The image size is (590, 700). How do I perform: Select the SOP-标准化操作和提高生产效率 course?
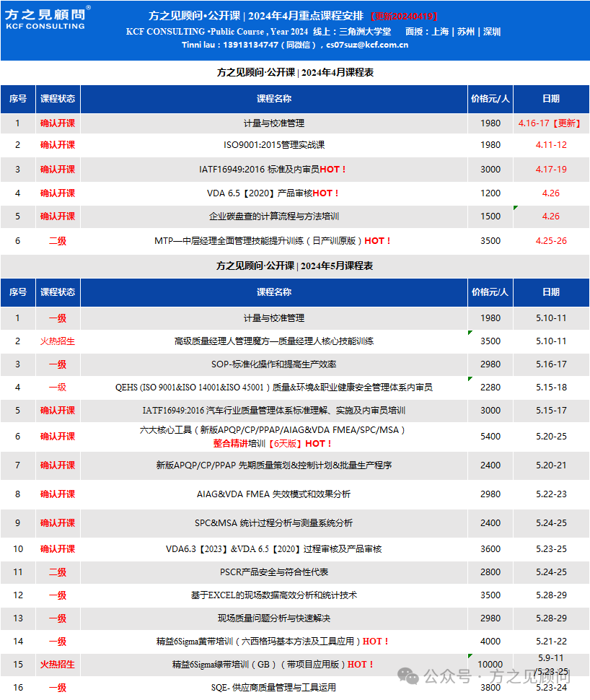[x=274, y=364]
